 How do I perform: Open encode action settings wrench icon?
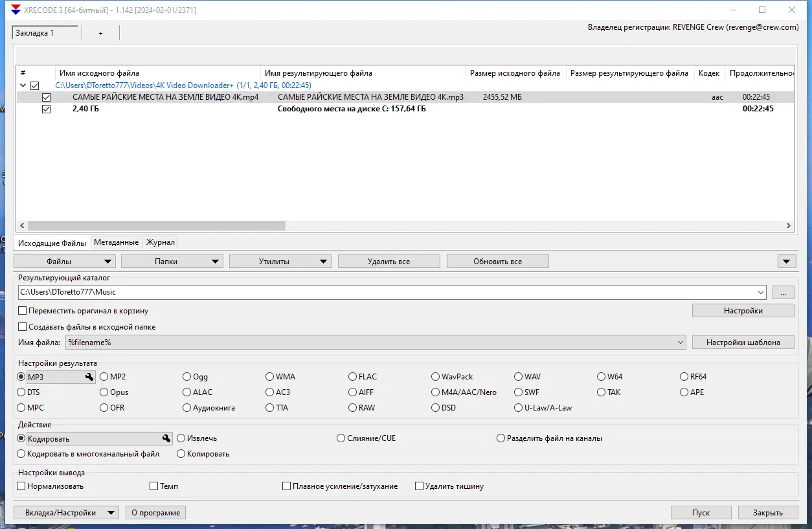166,438
